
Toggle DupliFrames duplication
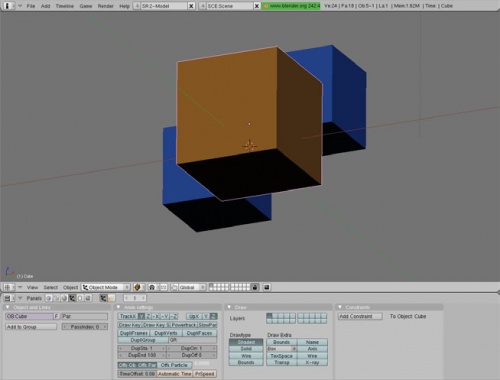pyautogui.click(x=134, y=333)
